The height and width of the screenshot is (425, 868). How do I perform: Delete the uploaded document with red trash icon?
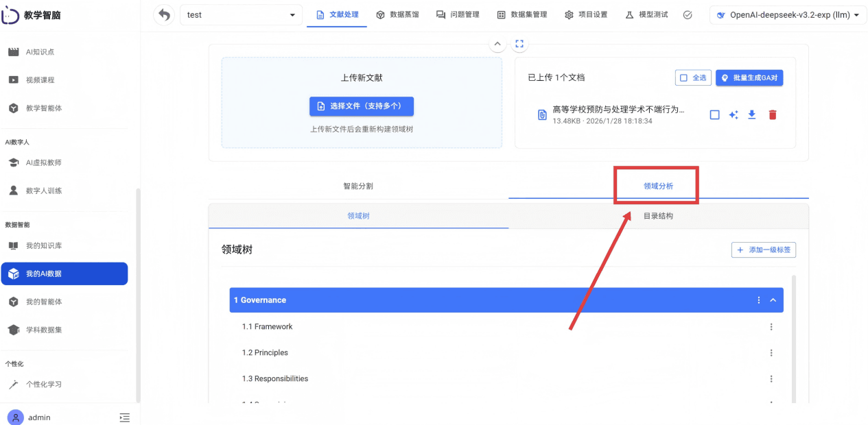coord(773,114)
